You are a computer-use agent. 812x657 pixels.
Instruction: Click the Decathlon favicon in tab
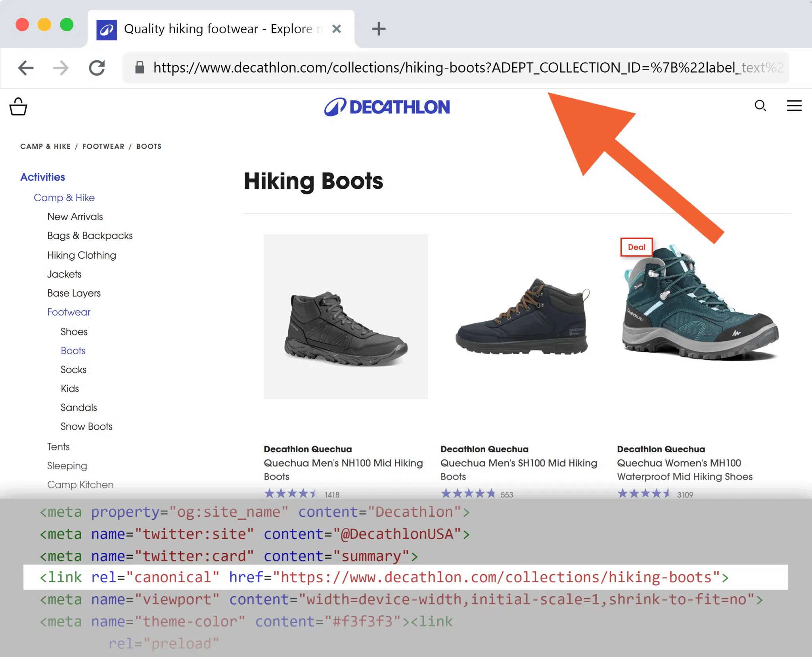pyautogui.click(x=107, y=29)
